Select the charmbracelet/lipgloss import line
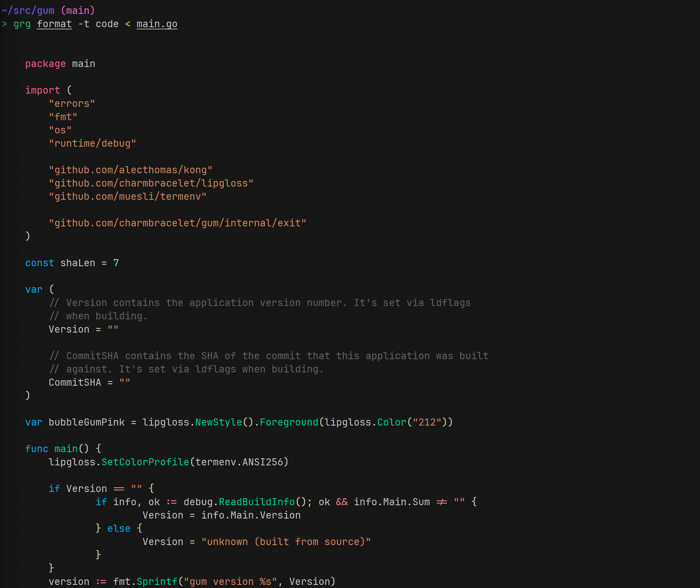Image resolution: width=700 pixels, height=588 pixels. pos(151,183)
